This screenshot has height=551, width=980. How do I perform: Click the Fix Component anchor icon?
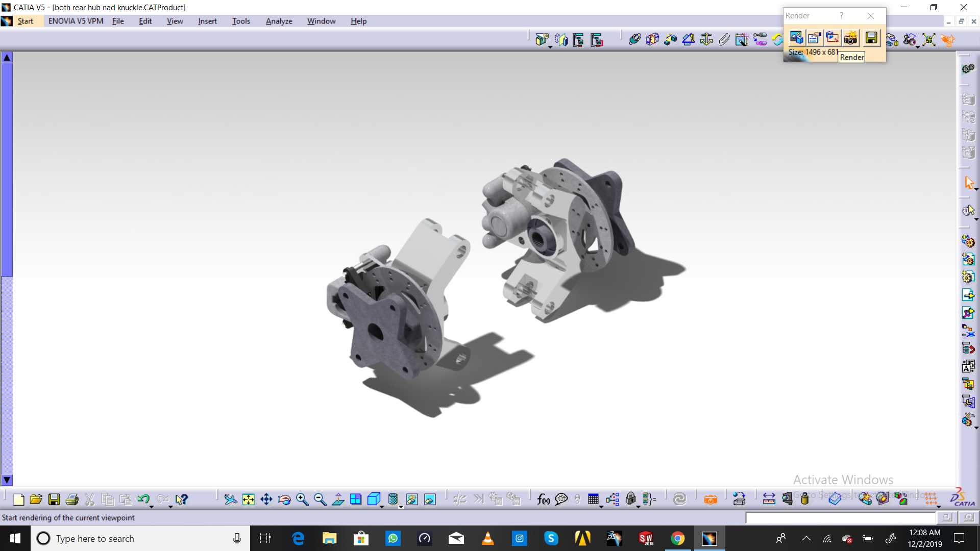[x=706, y=39]
